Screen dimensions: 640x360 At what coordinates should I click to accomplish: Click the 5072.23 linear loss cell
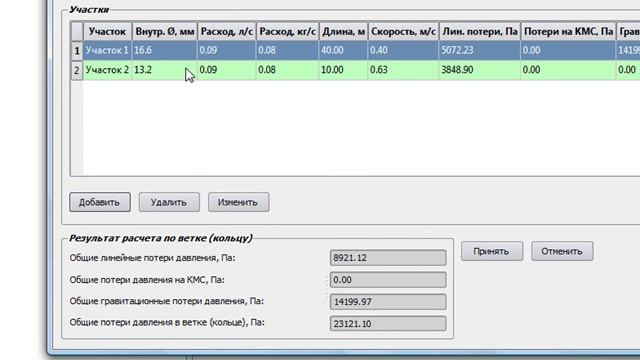tap(480, 51)
